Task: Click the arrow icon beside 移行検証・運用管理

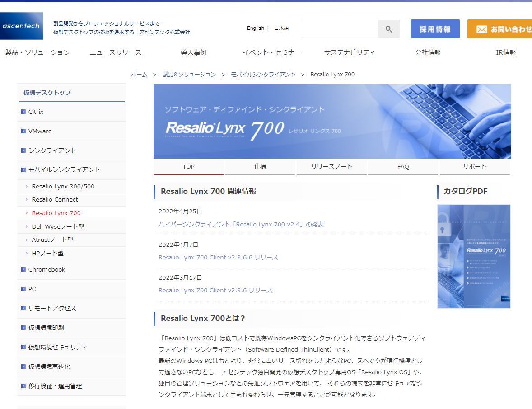Action: pos(23,386)
